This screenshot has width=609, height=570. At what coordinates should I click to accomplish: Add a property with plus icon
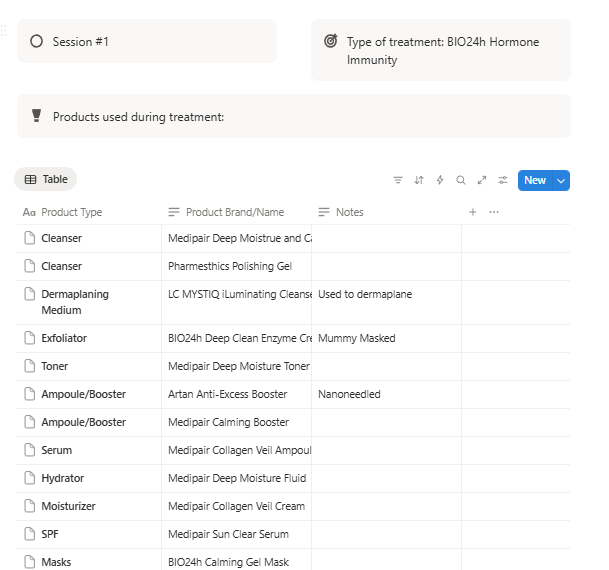[472, 212]
